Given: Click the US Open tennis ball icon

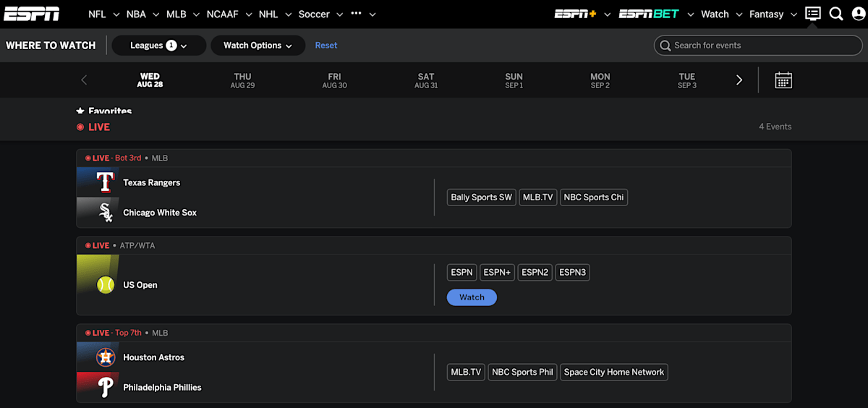Looking at the screenshot, I should click(106, 285).
